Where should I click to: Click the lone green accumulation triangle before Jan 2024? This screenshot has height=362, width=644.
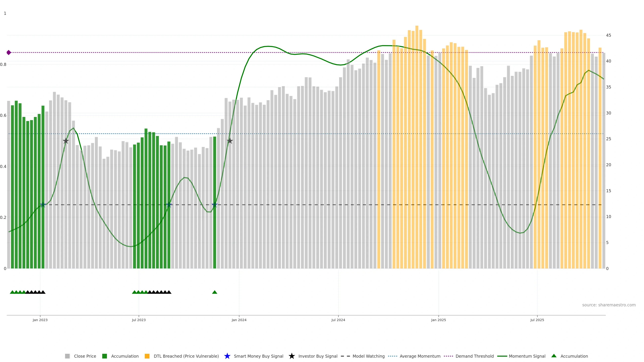214,292
